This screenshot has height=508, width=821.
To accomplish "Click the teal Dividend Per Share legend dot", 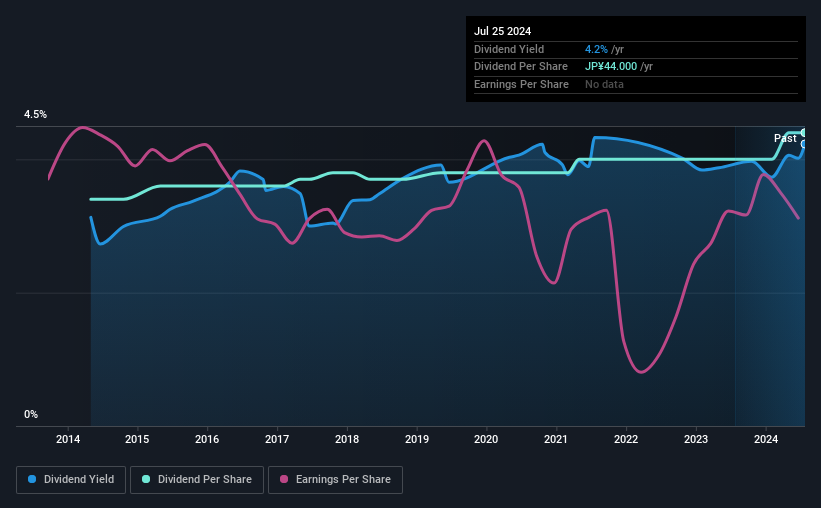I will pyautogui.click(x=146, y=479).
